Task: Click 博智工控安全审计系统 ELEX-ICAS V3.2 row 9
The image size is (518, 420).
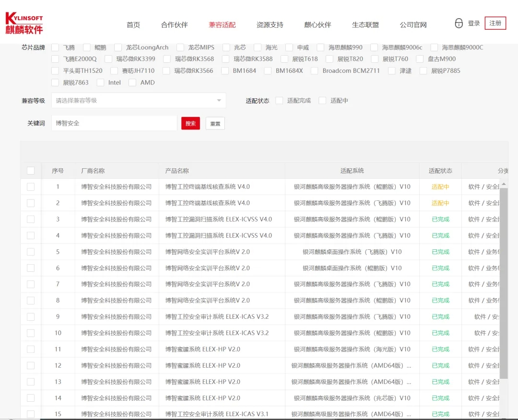Action: [217, 316]
